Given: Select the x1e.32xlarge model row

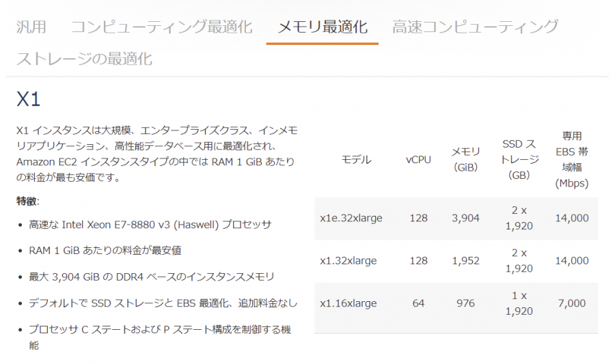Looking at the screenshot, I should coord(456,219).
